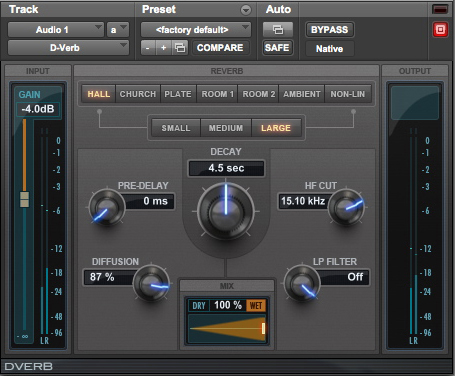The height and width of the screenshot is (376, 455).
Task: Open the factory default preset dropdown
Action: click(x=196, y=30)
